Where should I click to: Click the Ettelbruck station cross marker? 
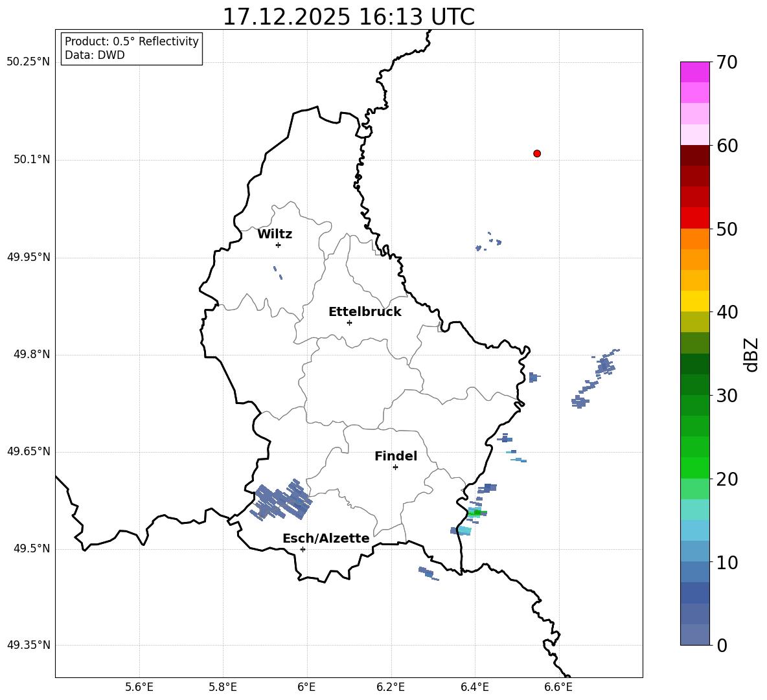pyautogui.click(x=349, y=322)
